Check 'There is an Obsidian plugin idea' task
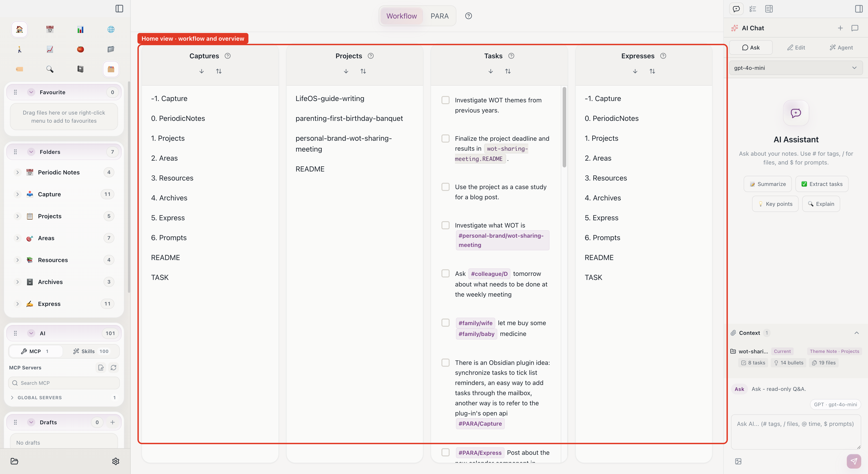 point(446,362)
